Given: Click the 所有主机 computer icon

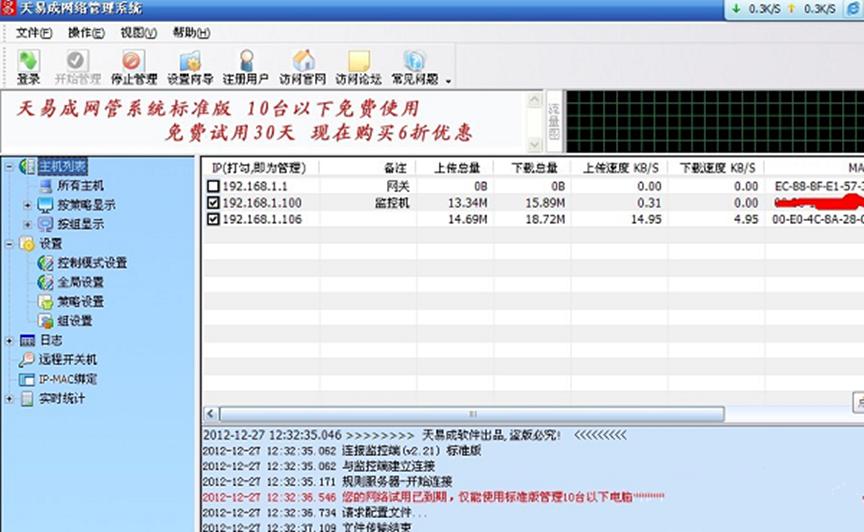Looking at the screenshot, I should click(46, 185).
